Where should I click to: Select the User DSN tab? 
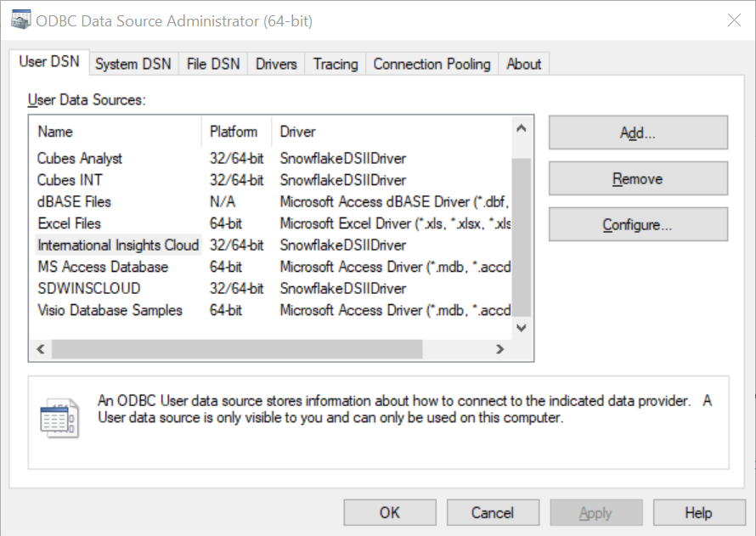pos(49,62)
